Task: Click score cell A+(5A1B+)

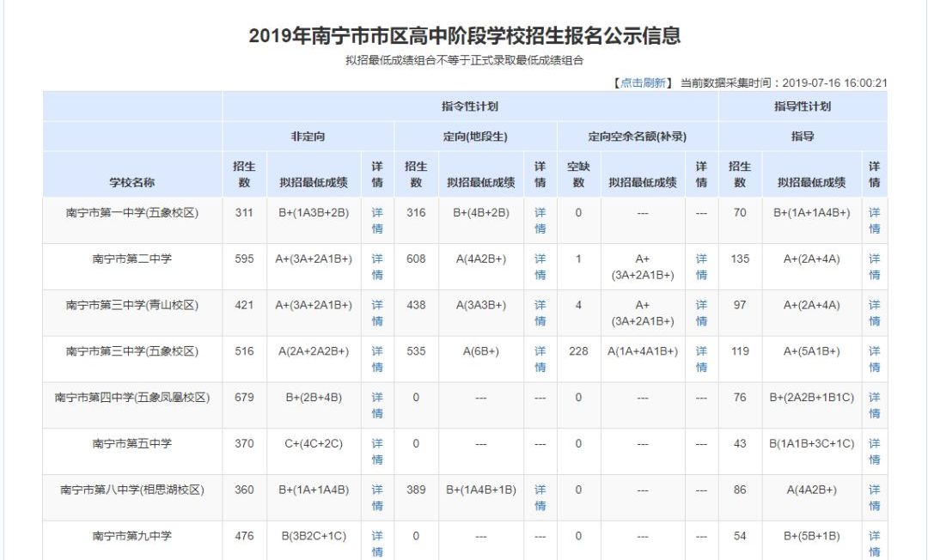Action: (811, 351)
